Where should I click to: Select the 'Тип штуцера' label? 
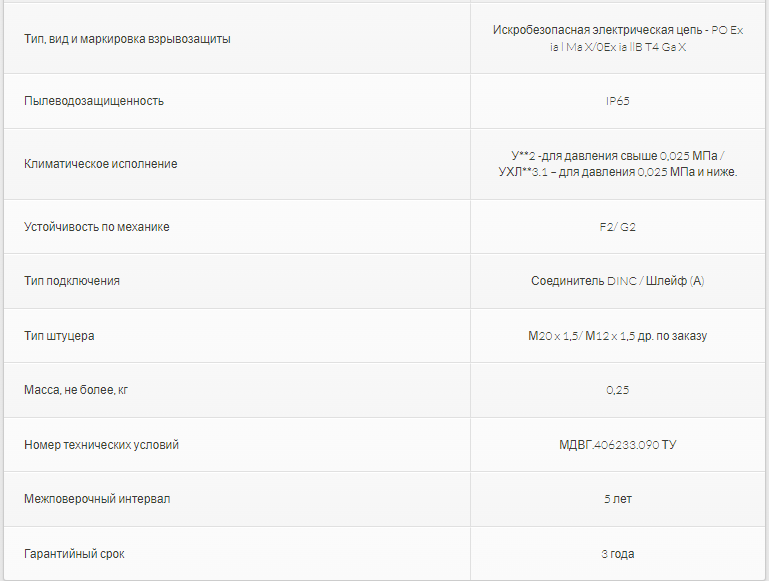click(59, 336)
